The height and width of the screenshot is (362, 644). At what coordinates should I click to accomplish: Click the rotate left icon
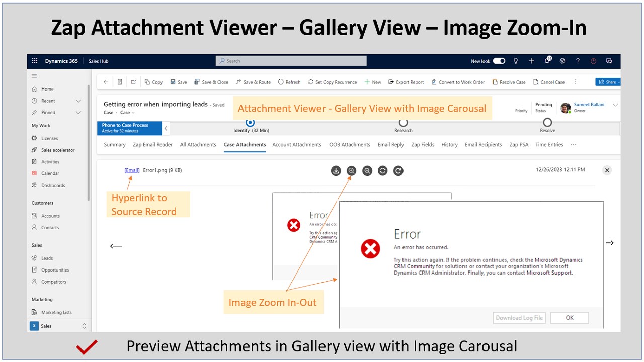(383, 171)
